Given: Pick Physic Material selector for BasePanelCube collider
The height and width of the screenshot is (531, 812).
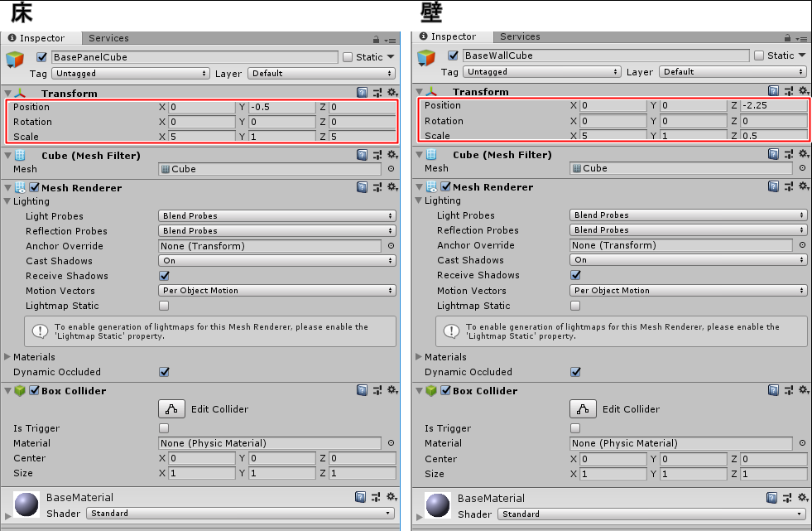Looking at the screenshot, I should point(391,442).
